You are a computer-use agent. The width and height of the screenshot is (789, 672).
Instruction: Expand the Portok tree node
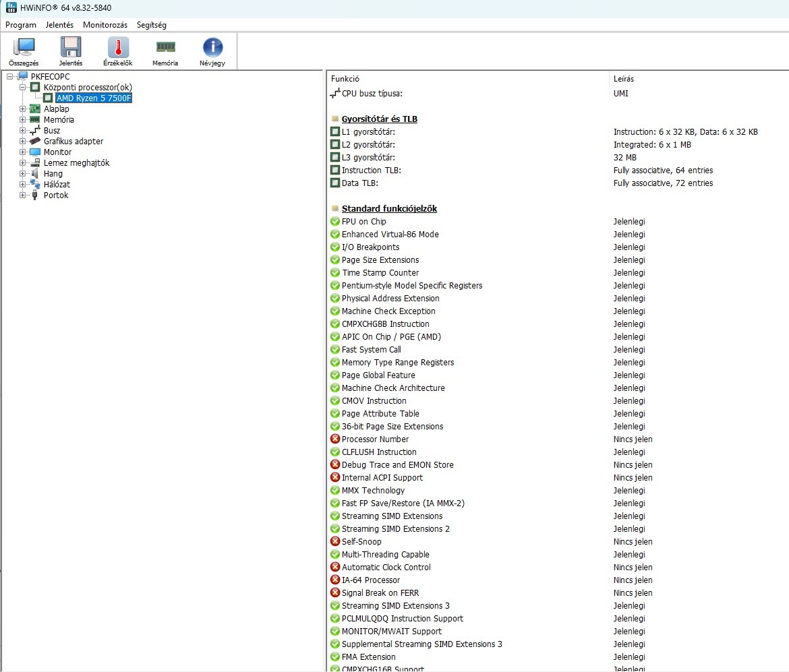(22, 195)
